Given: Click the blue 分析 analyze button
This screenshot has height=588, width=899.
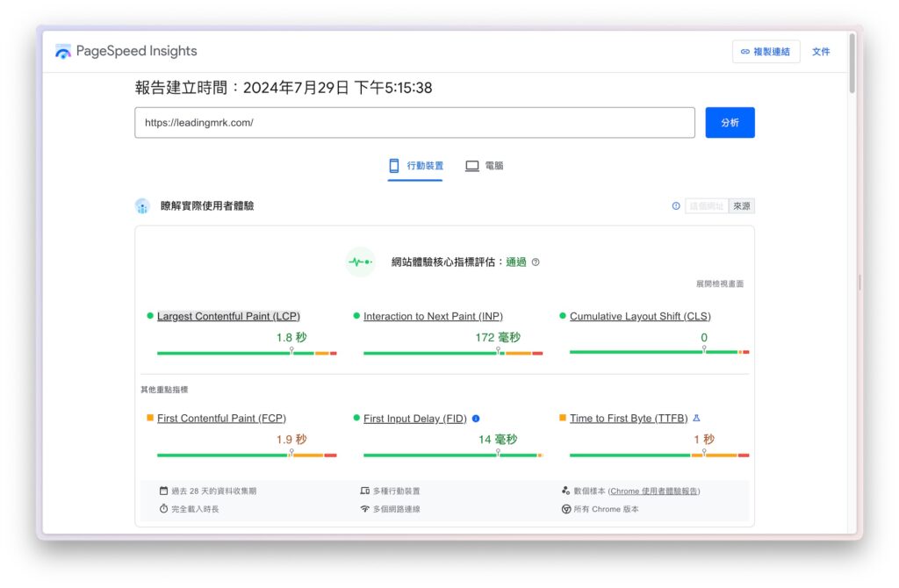Looking at the screenshot, I should click(x=730, y=123).
